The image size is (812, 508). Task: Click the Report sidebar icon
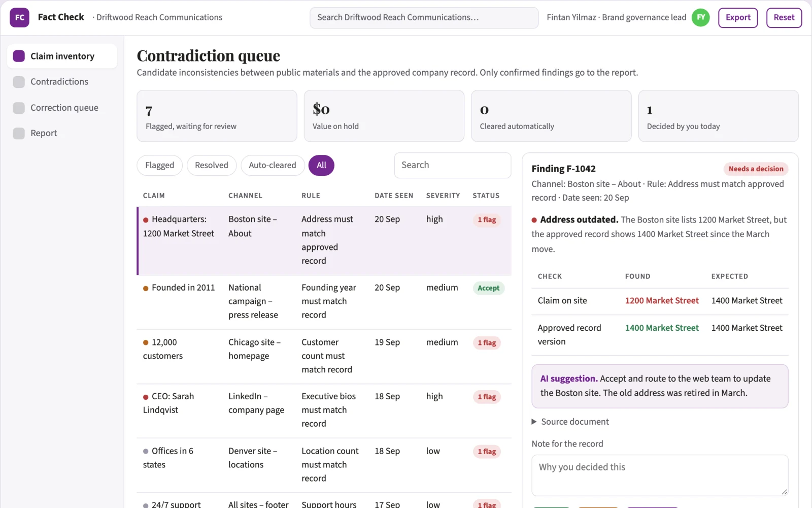pyautogui.click(x=19, y=133)
